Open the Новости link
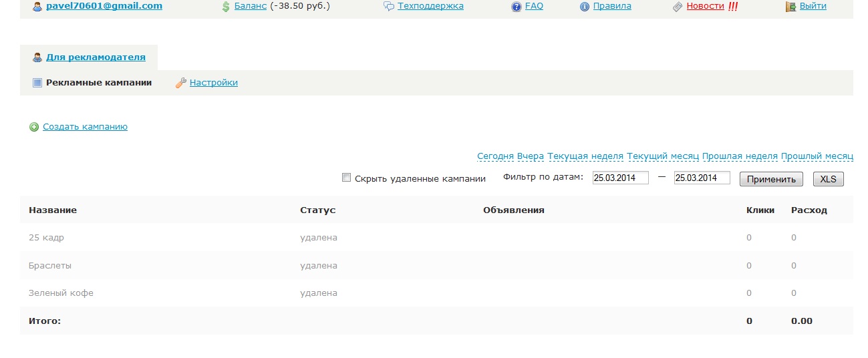868x358 pixels. tap(706, 6)
